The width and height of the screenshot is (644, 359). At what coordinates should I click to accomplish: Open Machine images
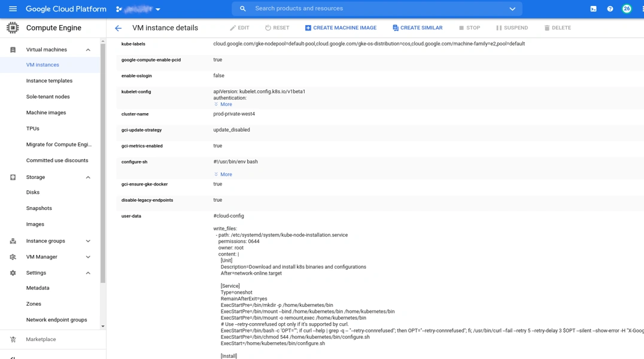[x=46, y=112]
